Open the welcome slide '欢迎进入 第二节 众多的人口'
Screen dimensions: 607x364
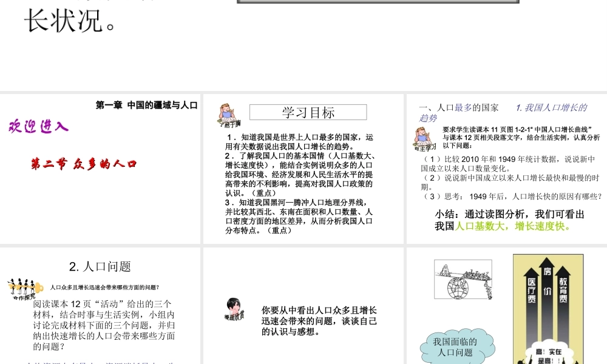pyautogui.click(x=100, y=169)
